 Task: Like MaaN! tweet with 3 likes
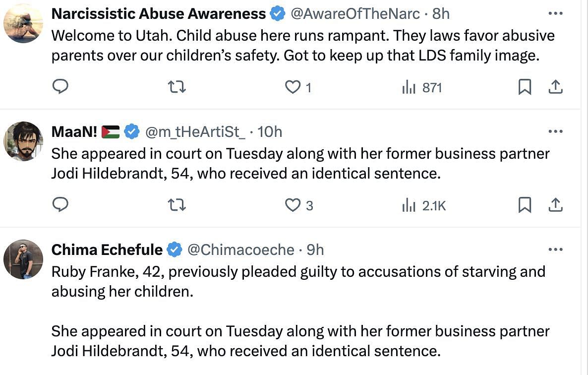(293, 205)
